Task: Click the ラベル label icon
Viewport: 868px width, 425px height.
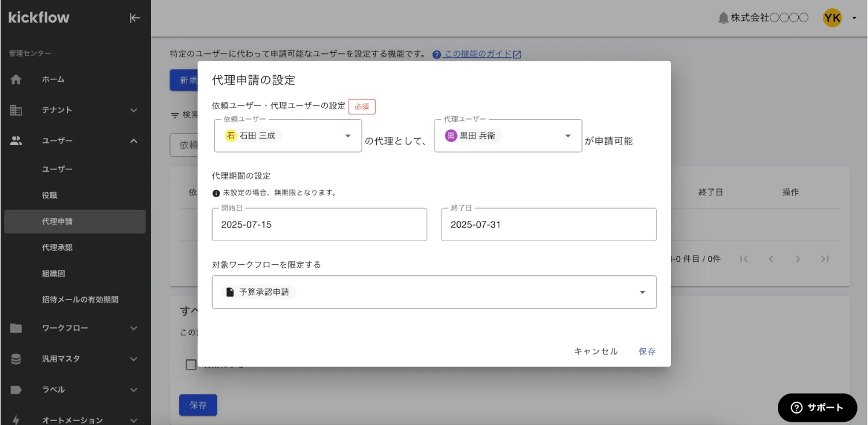Action: click(x=16, y=390)
